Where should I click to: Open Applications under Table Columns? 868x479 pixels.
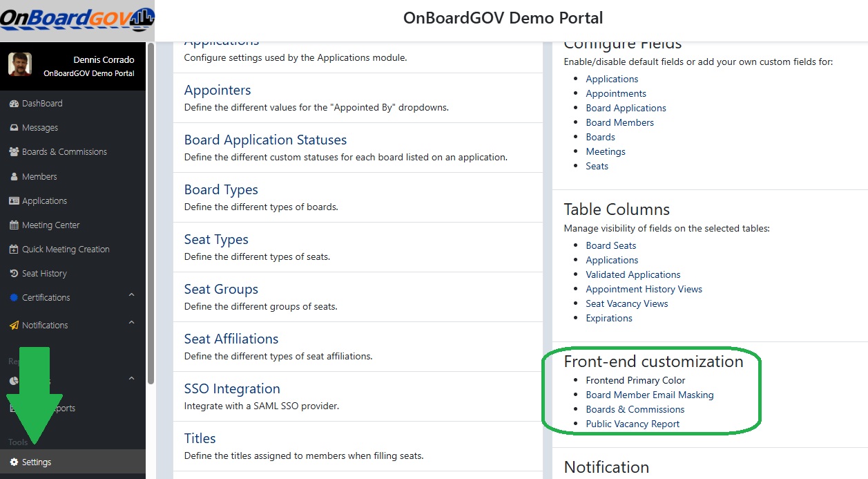click(x=612, y=260)
